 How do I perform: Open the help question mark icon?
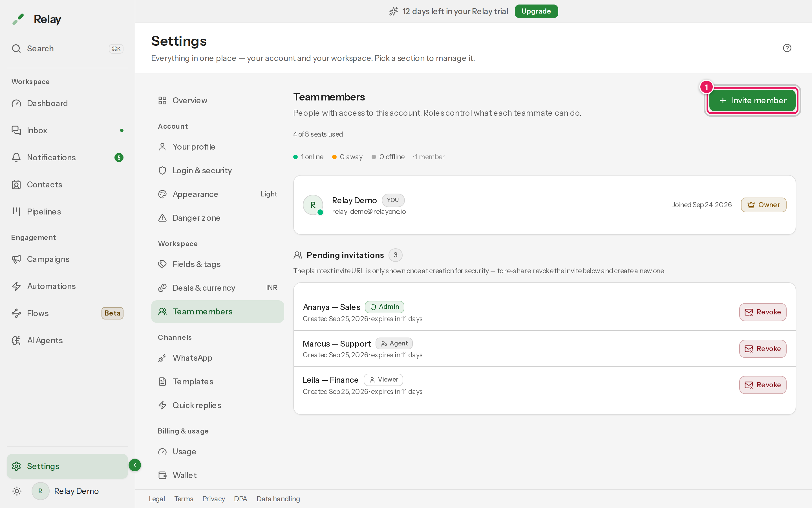tap(787, 48)
